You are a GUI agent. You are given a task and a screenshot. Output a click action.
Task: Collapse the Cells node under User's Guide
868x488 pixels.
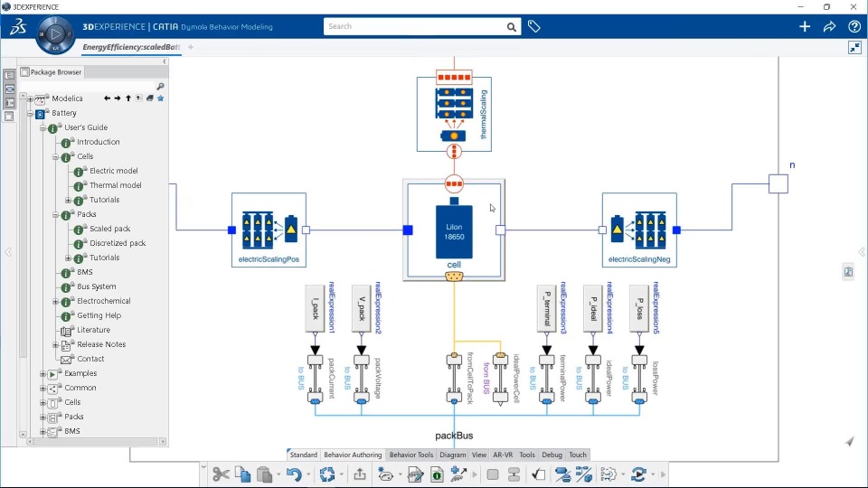click(55, 157)
